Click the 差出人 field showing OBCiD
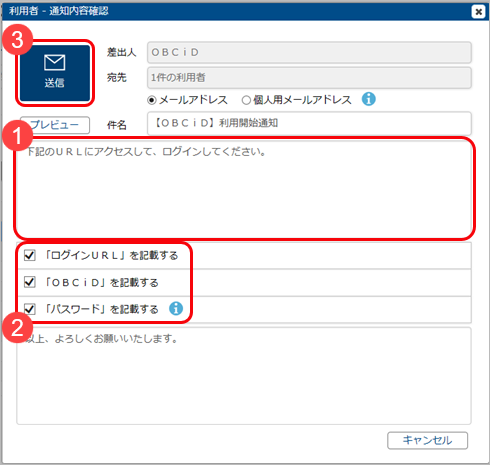This screenshot has width=490, height=465. pyautogui.click(x=309, y=52)
